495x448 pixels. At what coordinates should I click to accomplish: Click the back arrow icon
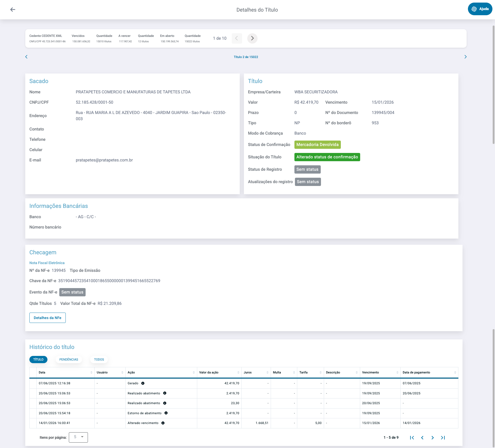point(13,10)
